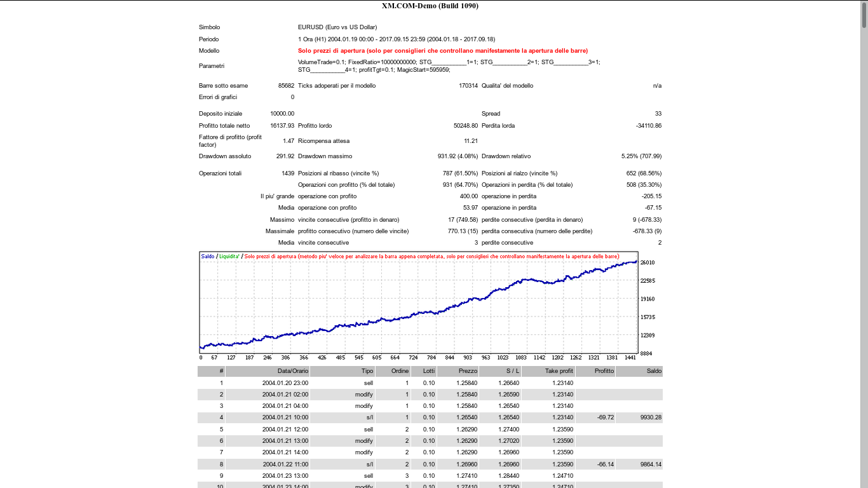Image resolution: width=868 pixels, height=488 pixels.
Task: Click the profit cell -66.14
Action: 606,464
